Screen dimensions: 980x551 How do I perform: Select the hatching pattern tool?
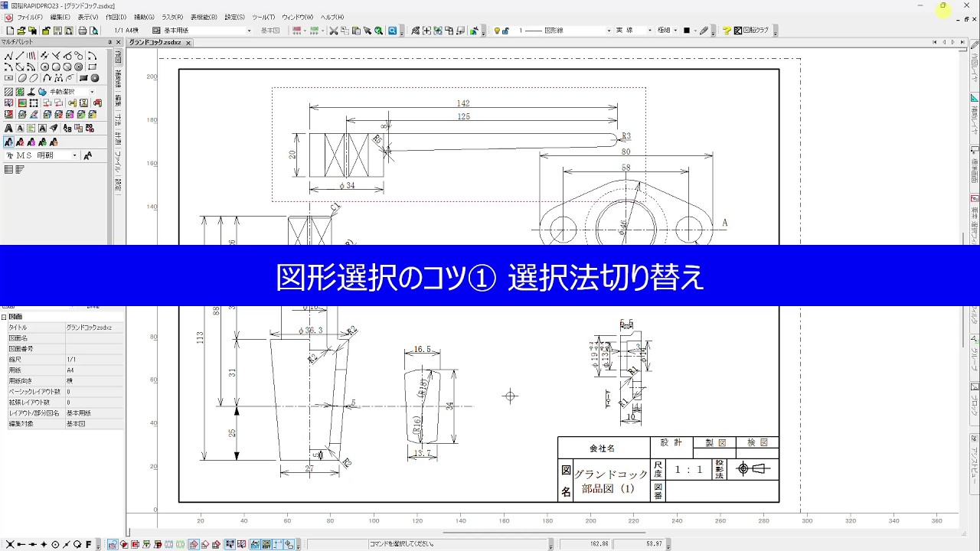(x=8, y=92)
